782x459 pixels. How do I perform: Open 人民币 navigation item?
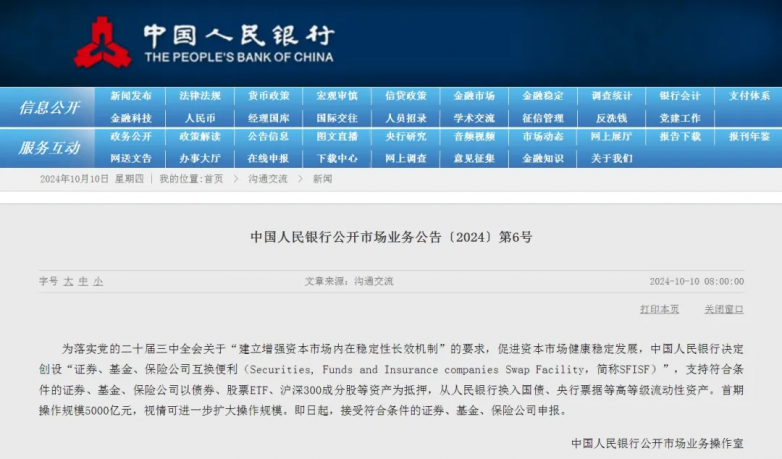click(x=199, y=118)
